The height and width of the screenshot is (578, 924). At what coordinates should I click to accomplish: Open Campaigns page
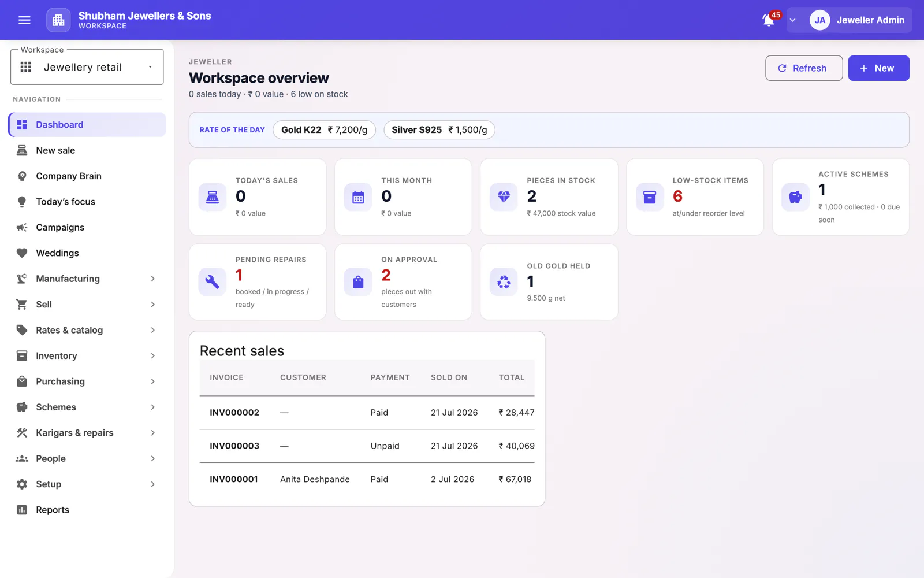(x=87, y=227)
